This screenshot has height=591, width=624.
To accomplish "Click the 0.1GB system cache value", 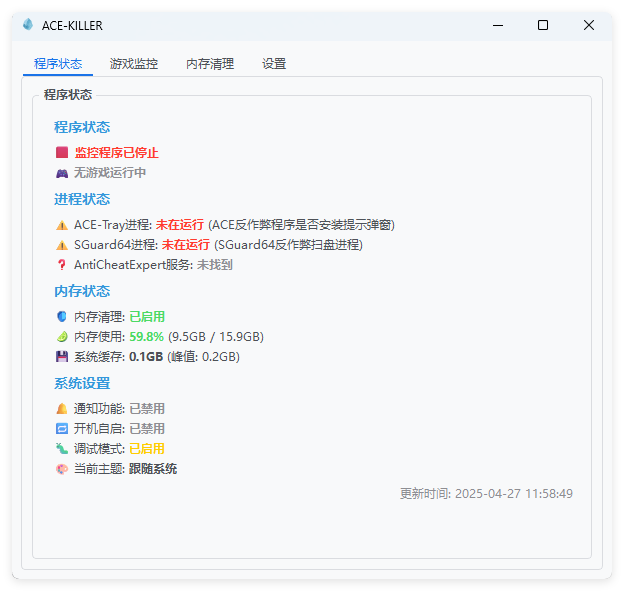I will point(146,357).
